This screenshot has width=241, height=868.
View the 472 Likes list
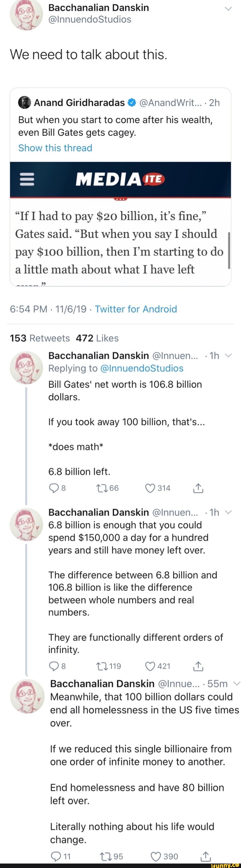97,338
